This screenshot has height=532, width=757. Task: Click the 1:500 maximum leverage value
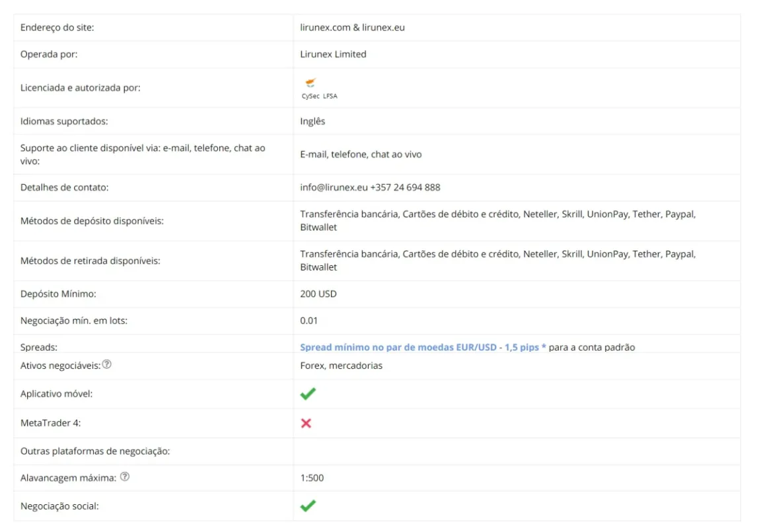point(312,477)
